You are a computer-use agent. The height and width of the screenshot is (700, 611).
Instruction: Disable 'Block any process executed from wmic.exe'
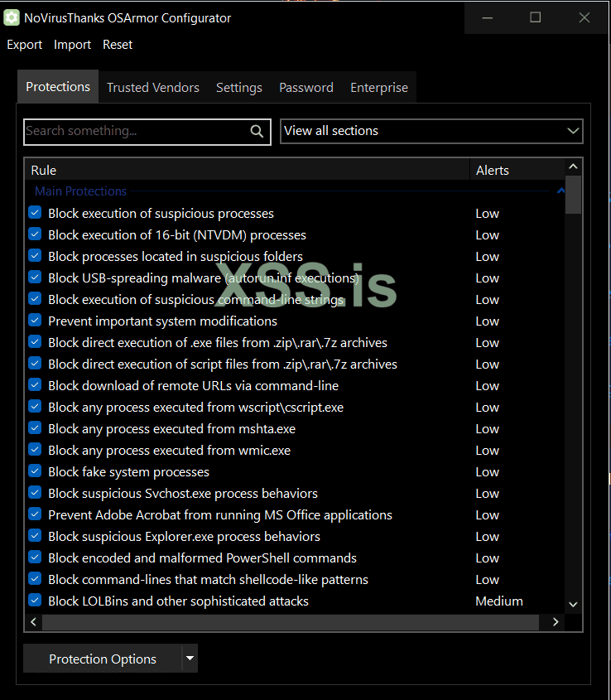point(35,449)
